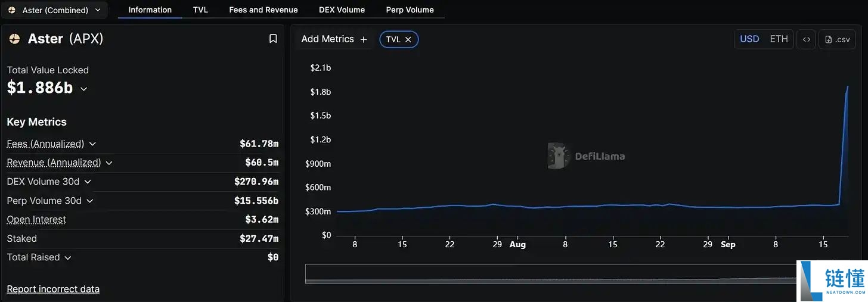Click the Aster logo beside the title

point(14,39)
